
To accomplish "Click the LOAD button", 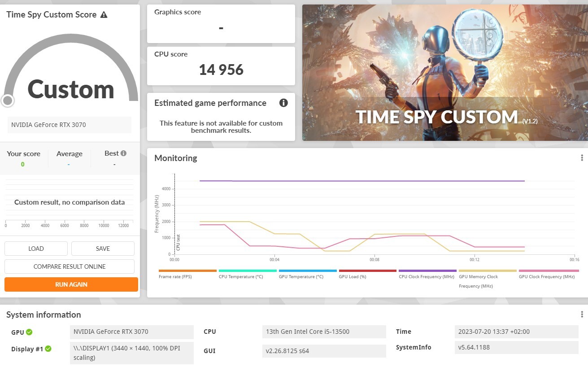I will [36, 249].
